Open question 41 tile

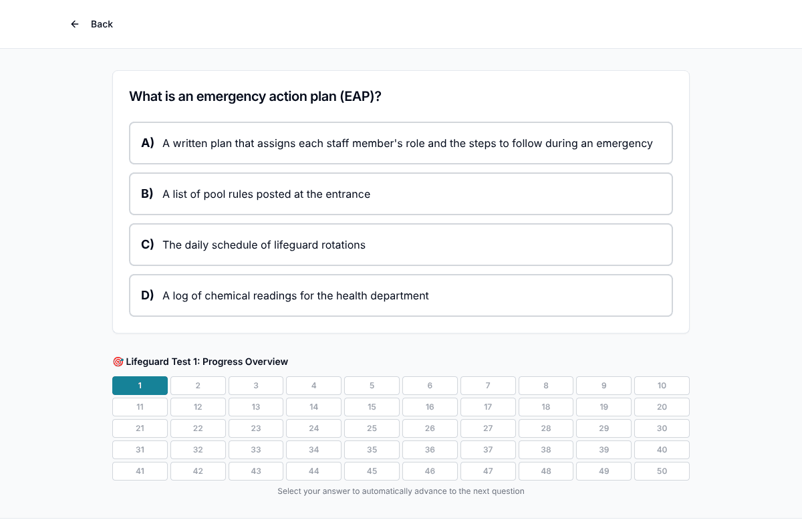[140, 471]
